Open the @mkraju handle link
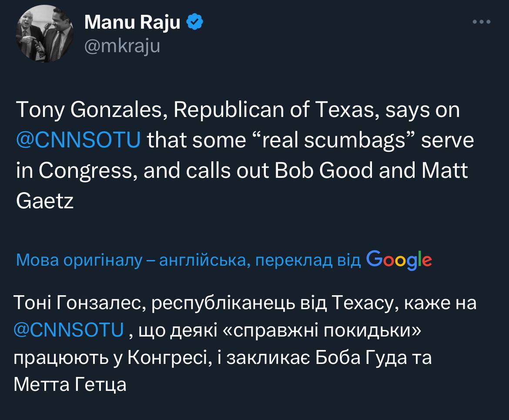The width and height of the screenshot is (509, 420). 122,46
